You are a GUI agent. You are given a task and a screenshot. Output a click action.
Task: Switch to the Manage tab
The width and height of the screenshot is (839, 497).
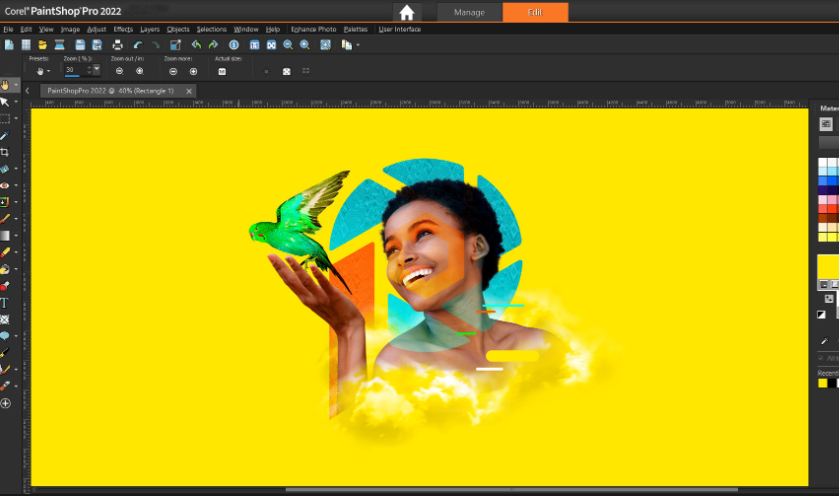tap(469, 12)
